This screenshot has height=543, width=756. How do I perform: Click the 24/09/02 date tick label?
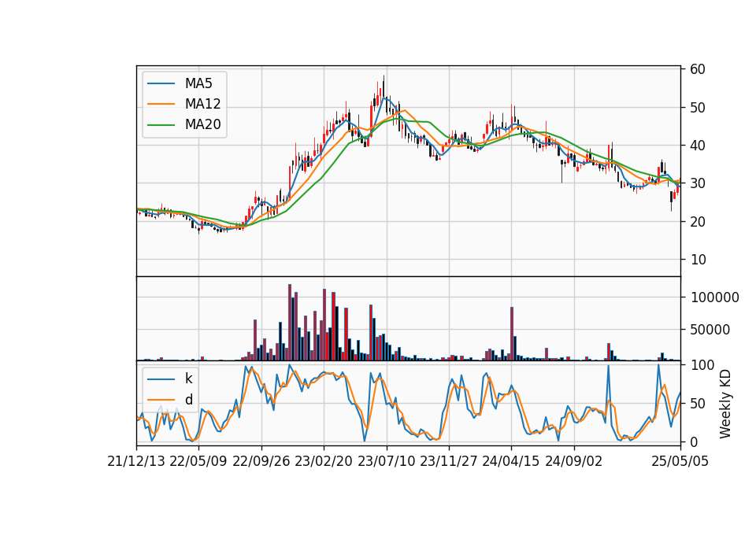(574, 461)
